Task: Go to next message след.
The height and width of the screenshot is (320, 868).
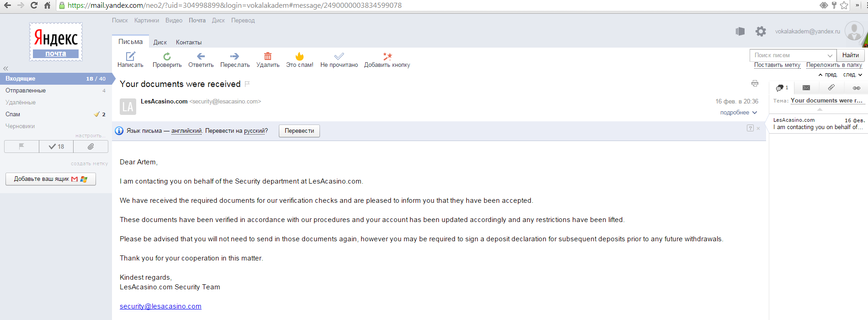Action: pyautogui.click(x=852, y=75)
